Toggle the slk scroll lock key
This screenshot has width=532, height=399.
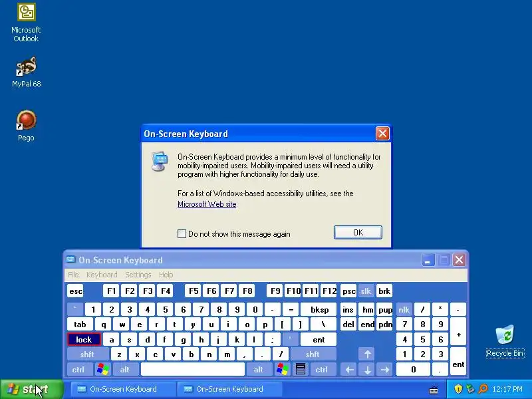366,291
